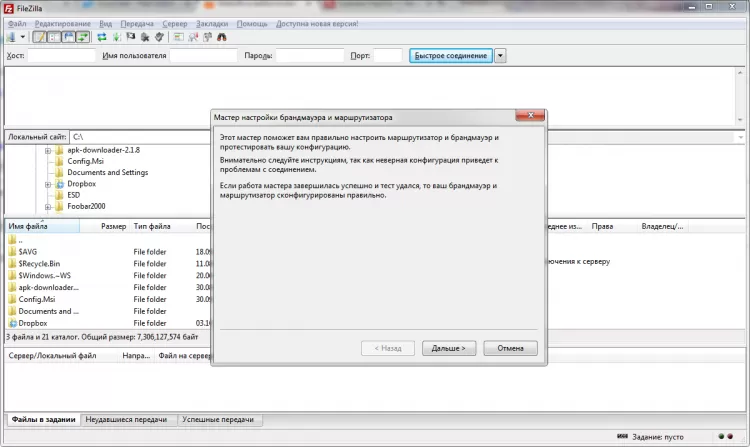Viewport: 750px width, 447px height.
Task: Click the Имя пользователя input field
Action: tap(203, 55)
